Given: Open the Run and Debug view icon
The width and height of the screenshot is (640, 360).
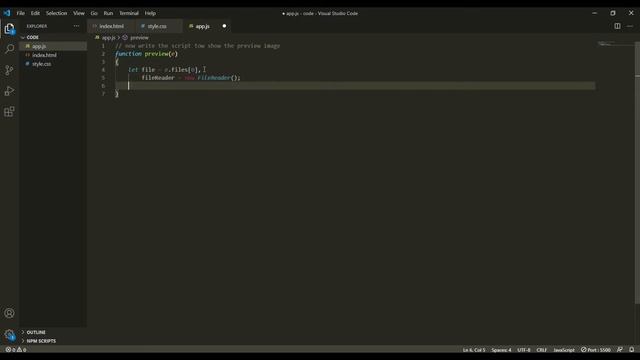Looking at the screenshot, I should coord(9,91).
